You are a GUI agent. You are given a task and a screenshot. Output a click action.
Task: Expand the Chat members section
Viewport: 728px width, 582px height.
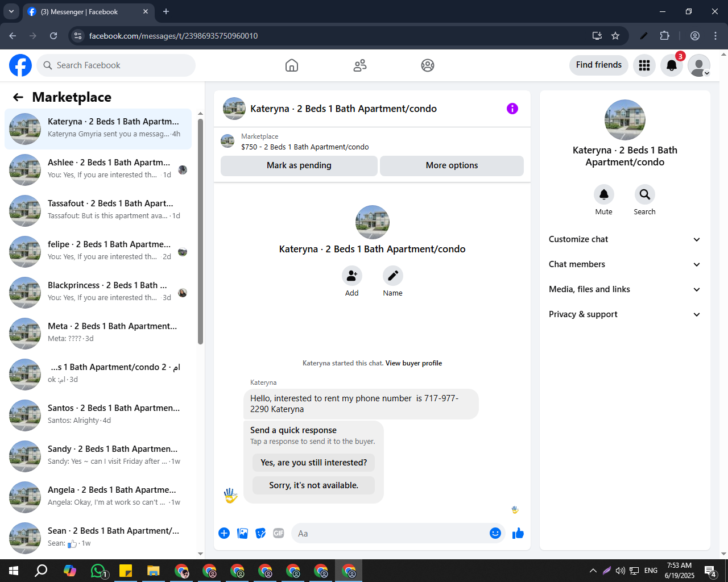pos(625,264)
